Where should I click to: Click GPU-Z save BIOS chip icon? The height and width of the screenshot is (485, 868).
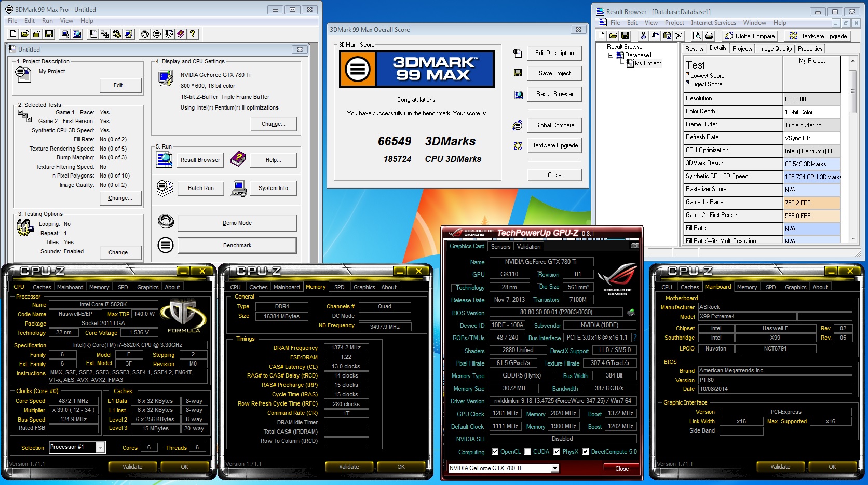coord(631,312)
